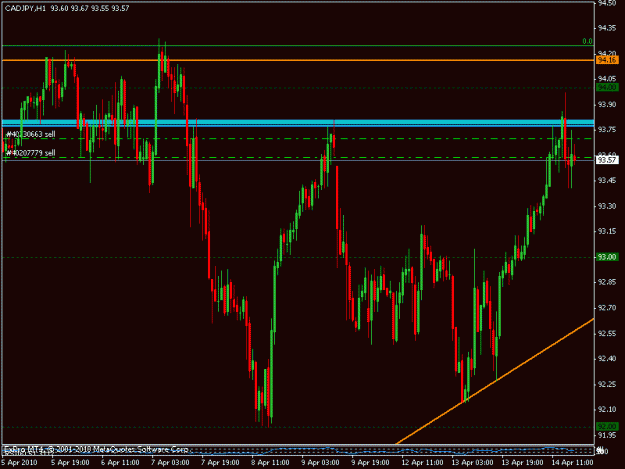Click the 92.25 price axis label
The height and width of the screenshot is (469, 625).
point(607,385)
